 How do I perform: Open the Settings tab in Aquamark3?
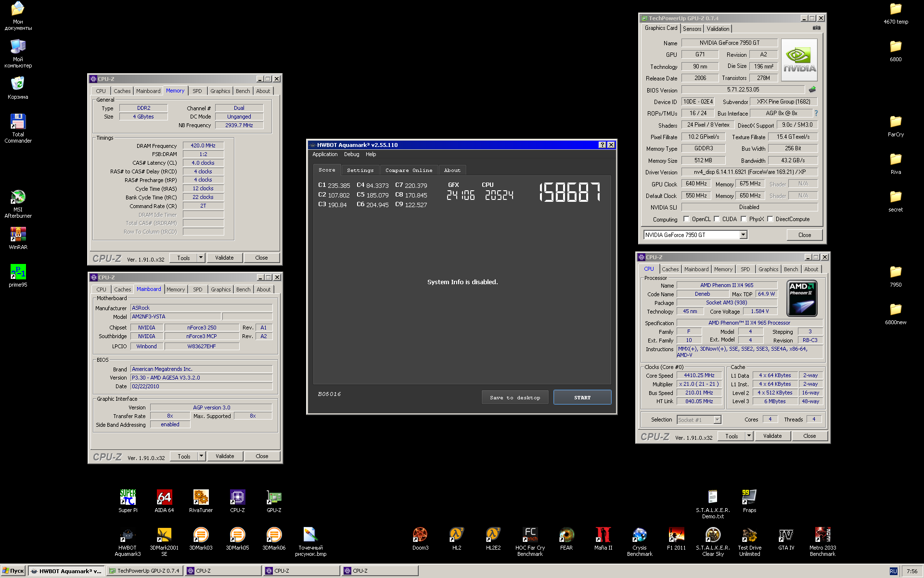pyautogui.click(x=360, y=171)
